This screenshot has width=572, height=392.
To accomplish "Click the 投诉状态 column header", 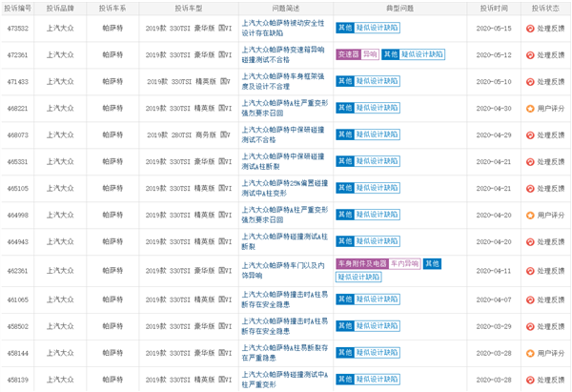I will point(545,8).
